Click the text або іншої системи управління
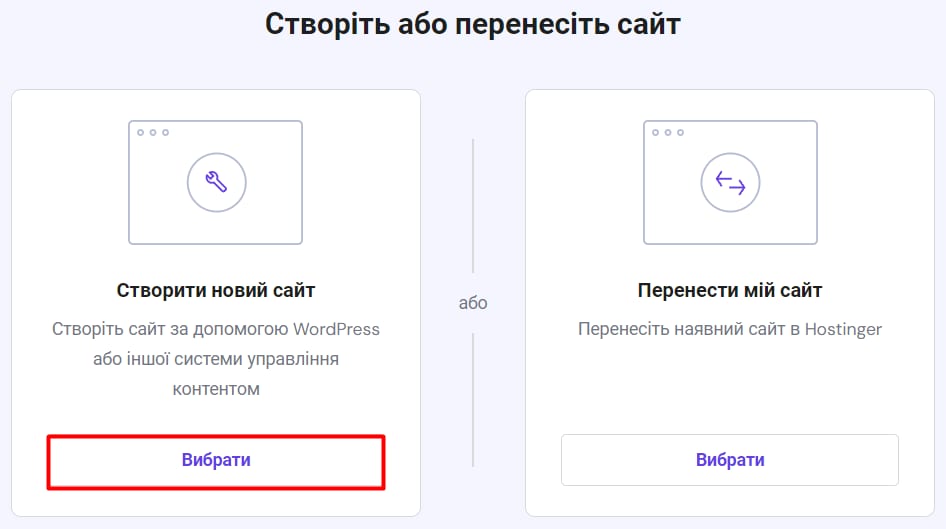The image size is (946, 529). [x=215, y=359]
